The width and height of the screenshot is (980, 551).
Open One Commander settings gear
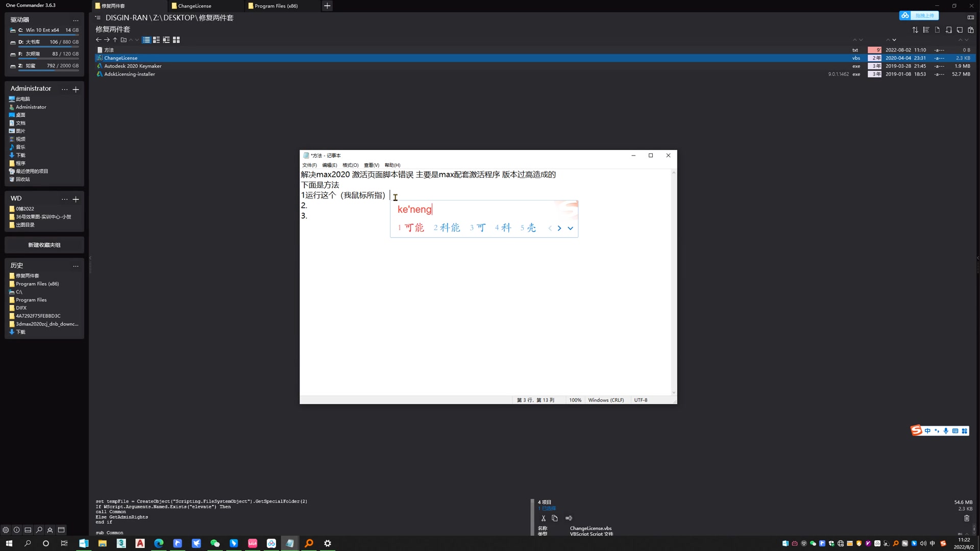coord(6,530)
